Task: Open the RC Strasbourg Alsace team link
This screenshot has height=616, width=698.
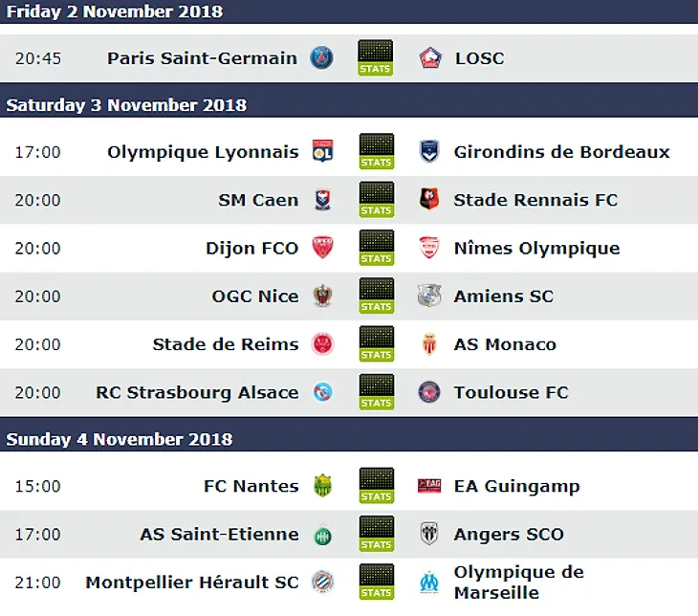Action: [x=197, y=392]
